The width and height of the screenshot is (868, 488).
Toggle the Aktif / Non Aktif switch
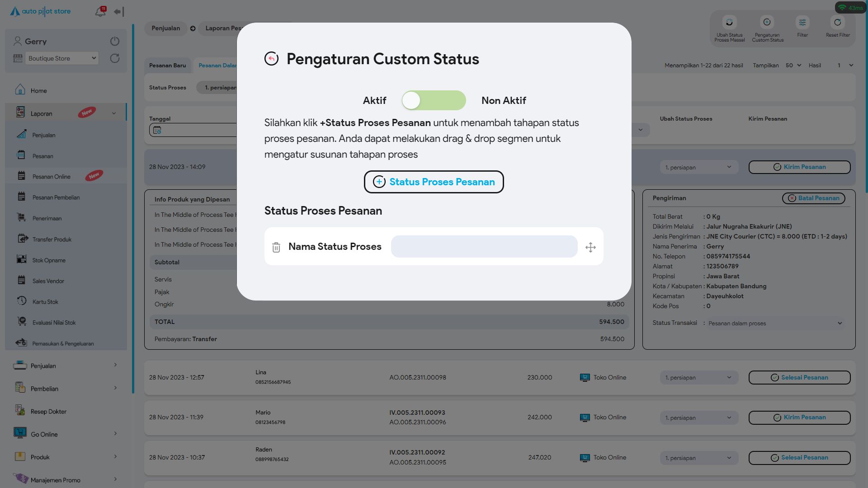coord(434,100)
